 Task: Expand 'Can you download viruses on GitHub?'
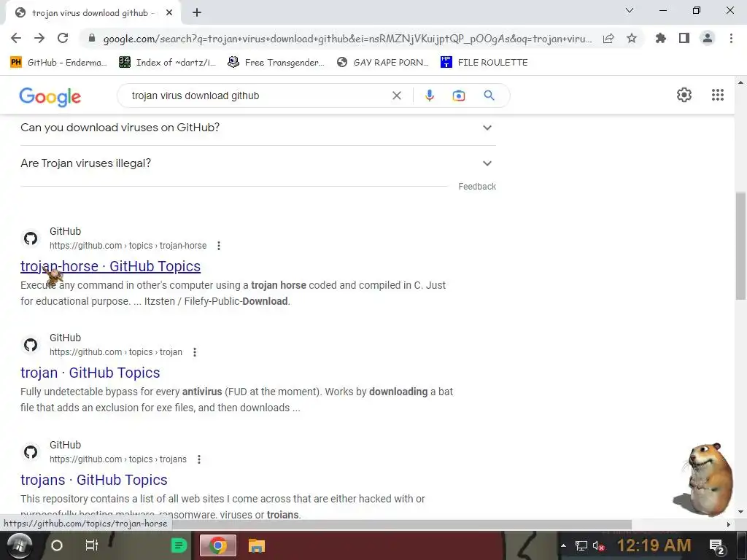point(258,128)
